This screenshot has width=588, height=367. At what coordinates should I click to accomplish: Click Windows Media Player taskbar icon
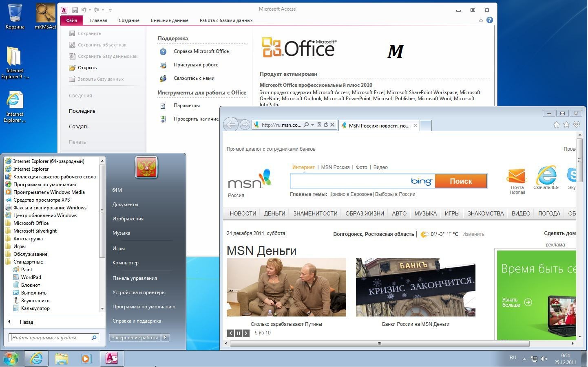(x=86, y=358)
